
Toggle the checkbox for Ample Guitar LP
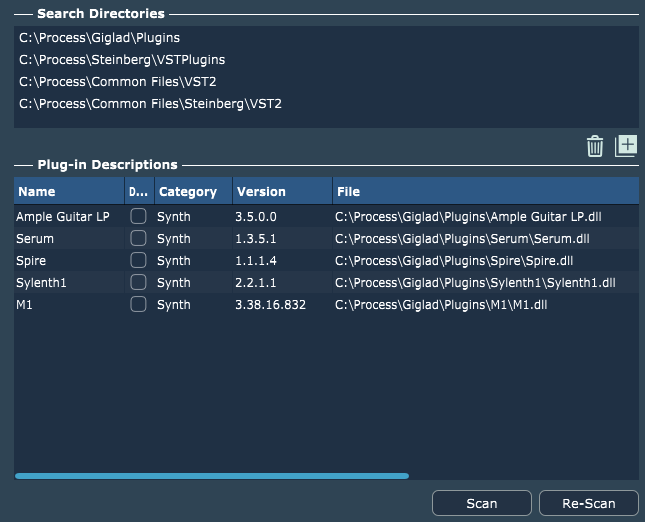(138, 216)
